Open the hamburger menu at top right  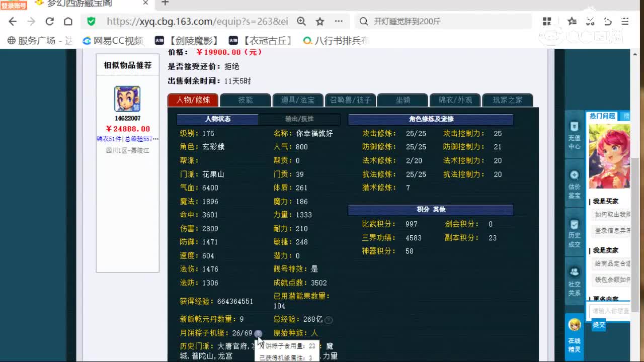click(x=624, y=21)
